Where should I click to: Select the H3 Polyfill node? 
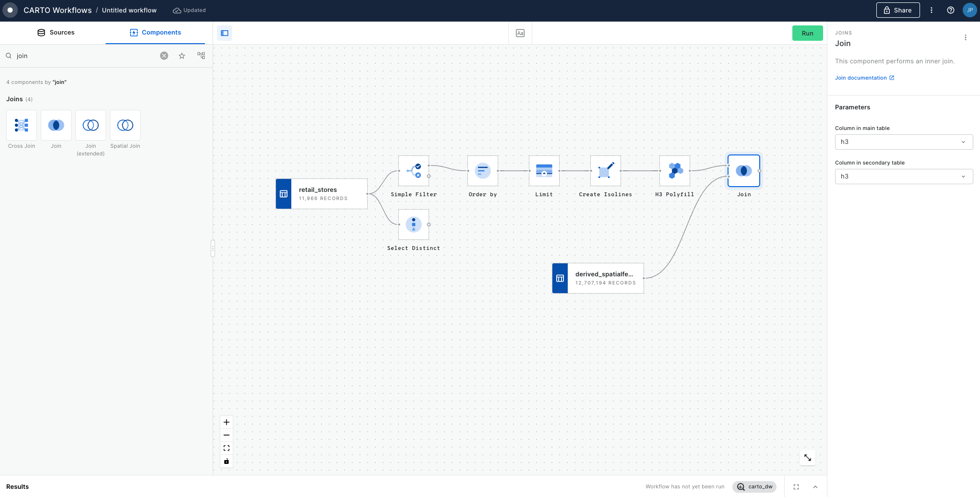coord(674,171)
